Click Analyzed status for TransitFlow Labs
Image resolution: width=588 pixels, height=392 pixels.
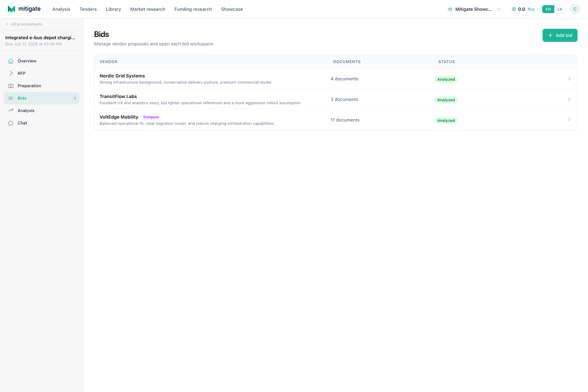tap(446, 100)
